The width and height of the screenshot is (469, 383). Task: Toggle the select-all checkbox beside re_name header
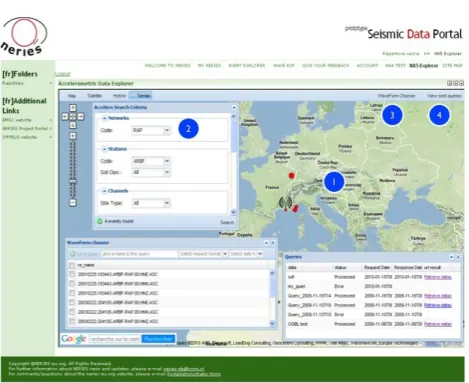click(x=72, y=265)
